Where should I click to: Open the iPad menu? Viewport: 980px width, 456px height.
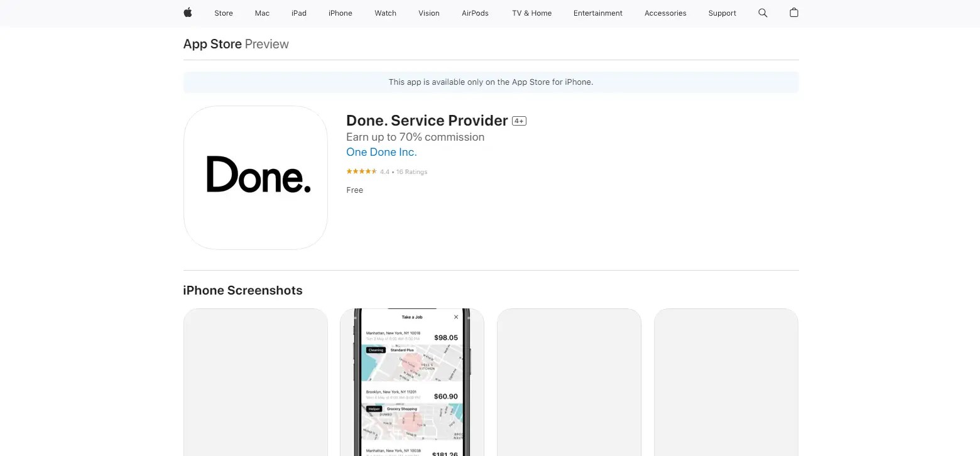pyautogui.click(x=299, y=13)
